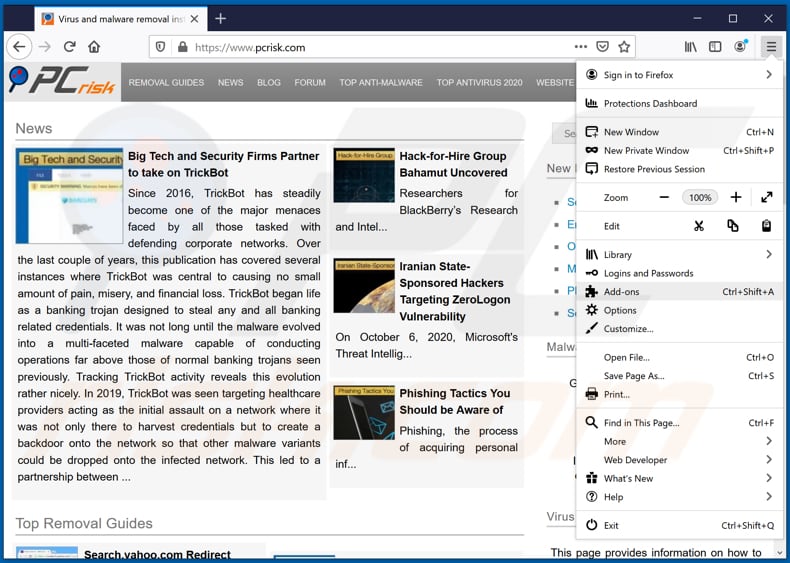Viewport: 790px width, 563px height.
Task: Toggle the sidebar view icon
Action: point(715,47)
